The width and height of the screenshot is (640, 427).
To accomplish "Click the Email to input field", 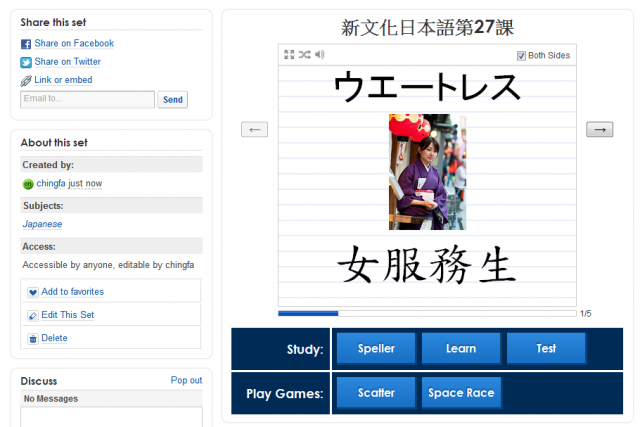I will coord(87,100).
